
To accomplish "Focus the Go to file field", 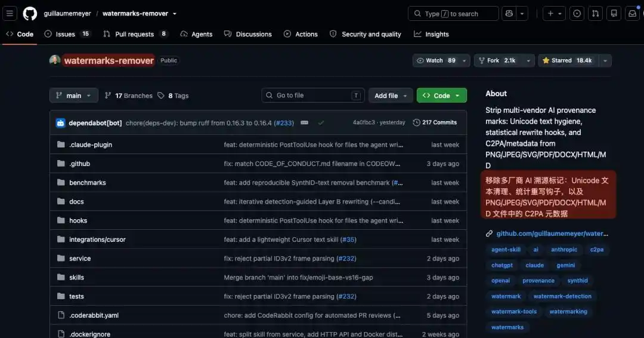I will tap(313, 96).
